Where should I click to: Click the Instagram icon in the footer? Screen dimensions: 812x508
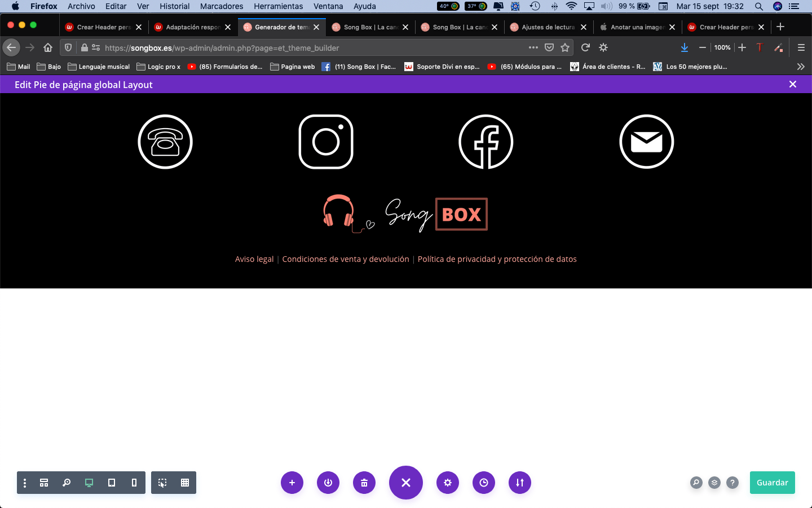(326, 142)
